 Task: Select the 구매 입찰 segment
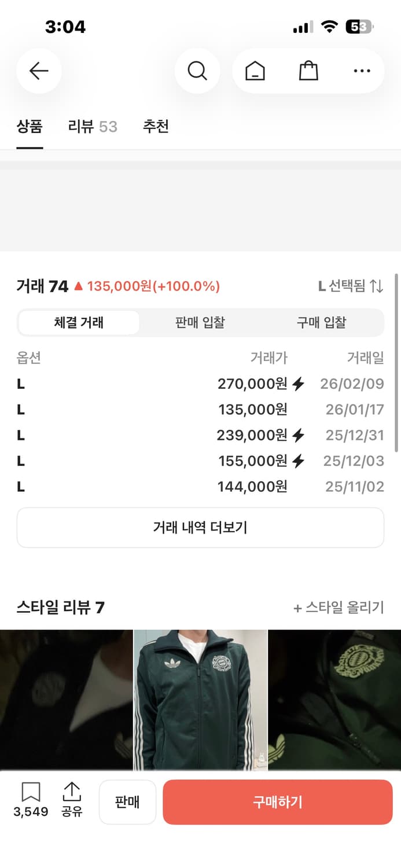(x=321, y=323)
